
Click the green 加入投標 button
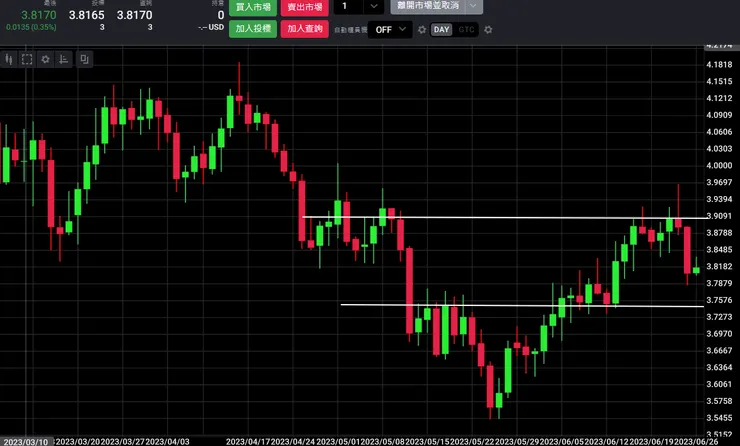tap(253, 29)
